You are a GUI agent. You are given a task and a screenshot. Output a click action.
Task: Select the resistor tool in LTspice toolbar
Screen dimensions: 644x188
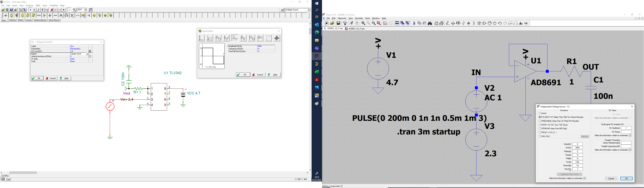464,23
